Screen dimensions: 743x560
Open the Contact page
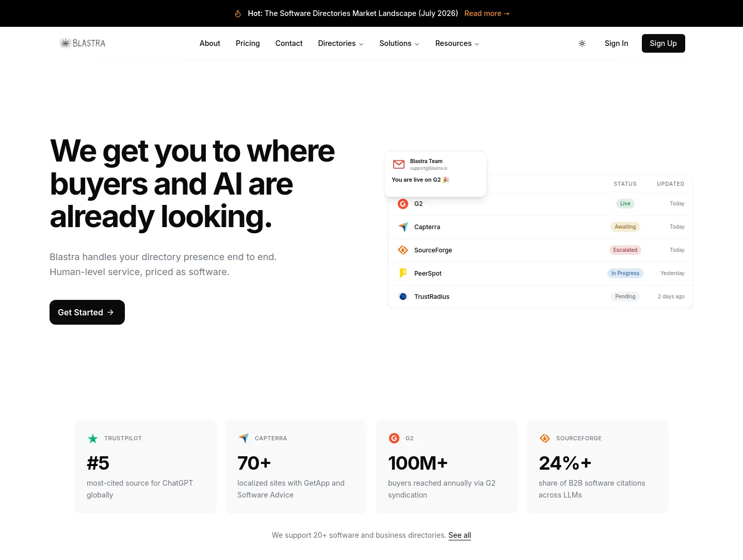click(x=289, y=43)
